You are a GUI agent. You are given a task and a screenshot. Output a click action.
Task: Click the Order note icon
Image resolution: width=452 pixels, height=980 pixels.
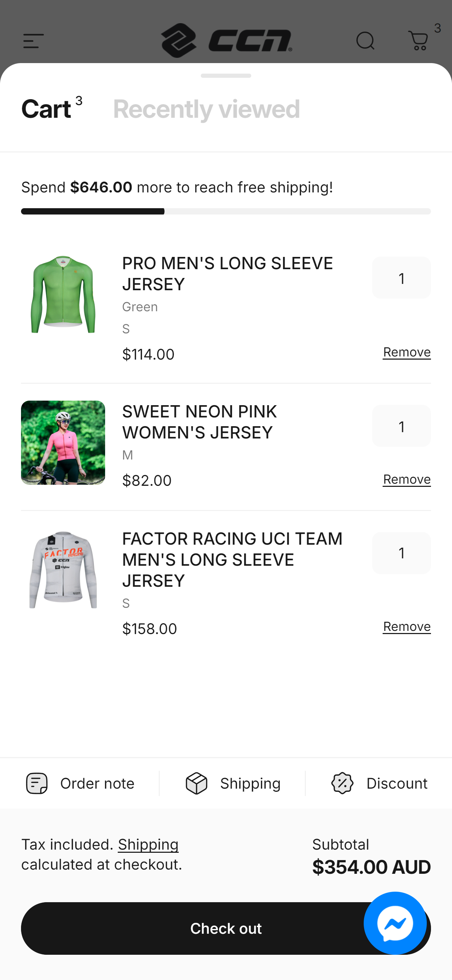pyautogui.click(x=36, y=783)
